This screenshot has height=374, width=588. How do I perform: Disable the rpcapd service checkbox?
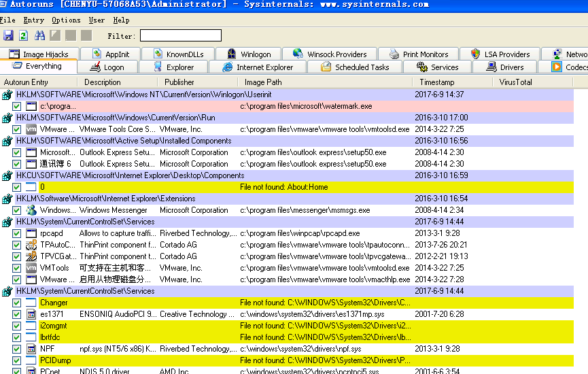coord(16,233)
